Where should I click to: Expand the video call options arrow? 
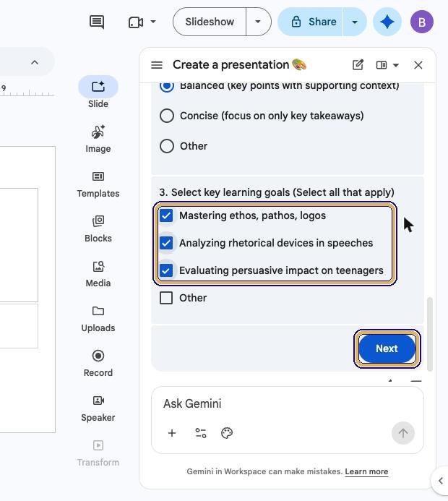[153, 22]
